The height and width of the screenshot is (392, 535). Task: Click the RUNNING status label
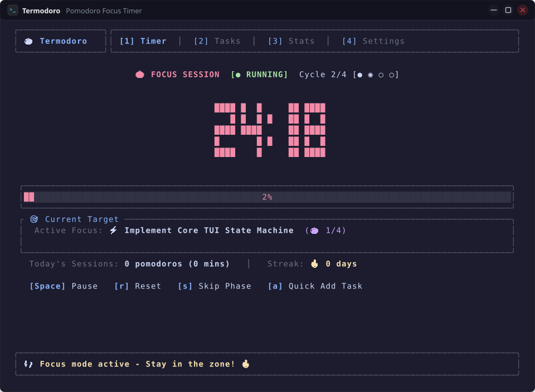coord(265,74)
